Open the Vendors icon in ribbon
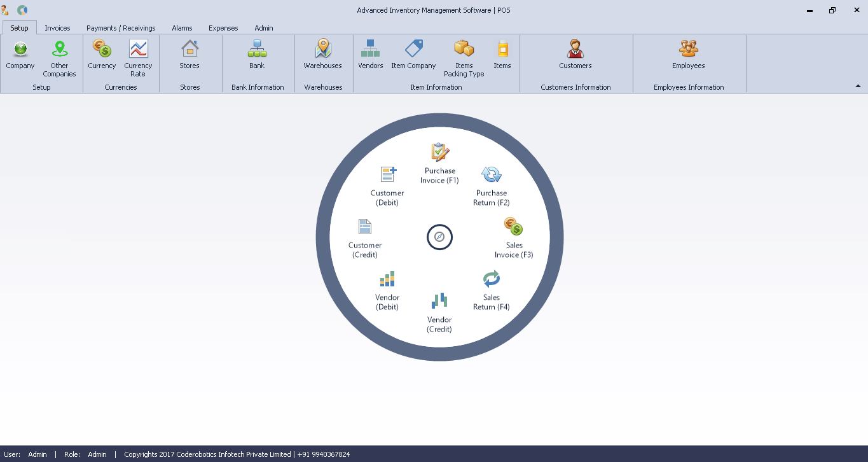Image resolution: width=868 pixels, height=462 pixels. click(x=370, y=50)
